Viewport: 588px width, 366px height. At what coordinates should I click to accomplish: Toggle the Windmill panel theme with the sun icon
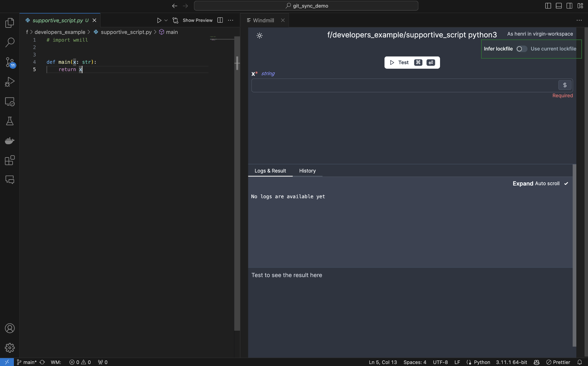coord(259,35)
